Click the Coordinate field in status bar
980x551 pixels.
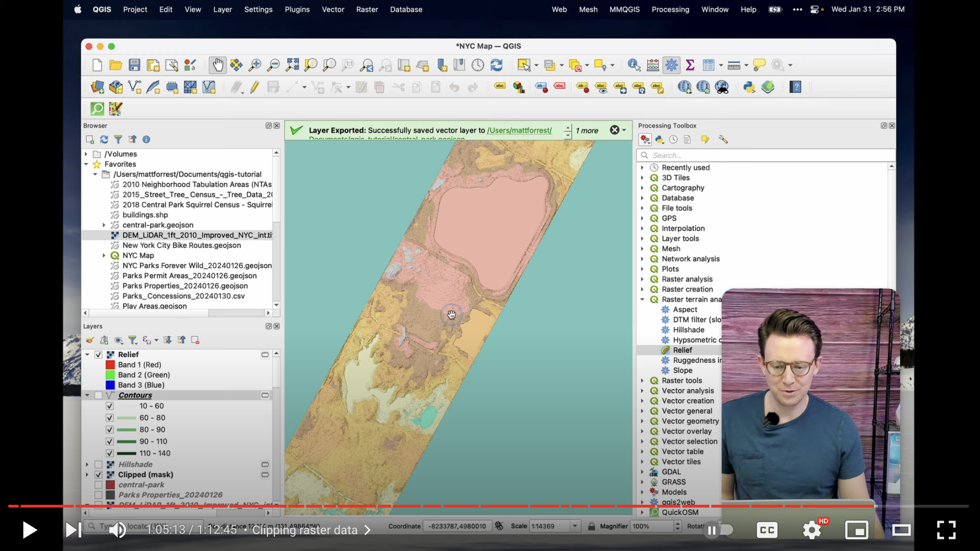point(457,526)
